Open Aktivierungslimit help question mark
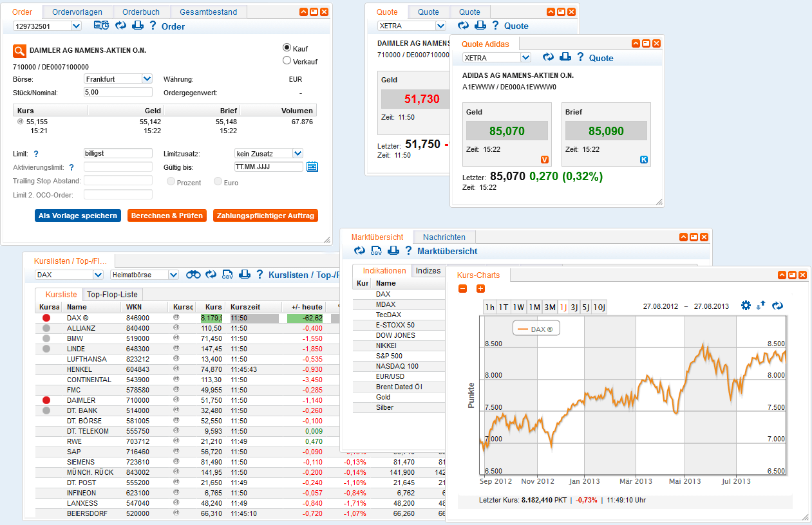The height and width of the screenshot is (525, 812). 71,167
